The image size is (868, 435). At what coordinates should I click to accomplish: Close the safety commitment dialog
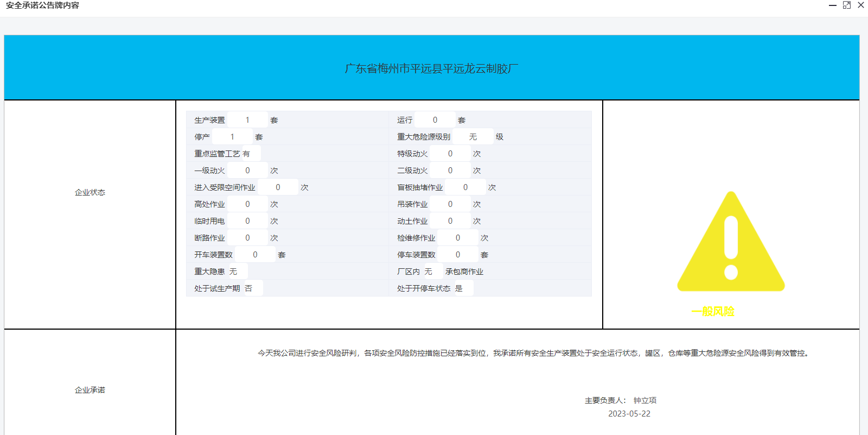[x=861, y=5]
